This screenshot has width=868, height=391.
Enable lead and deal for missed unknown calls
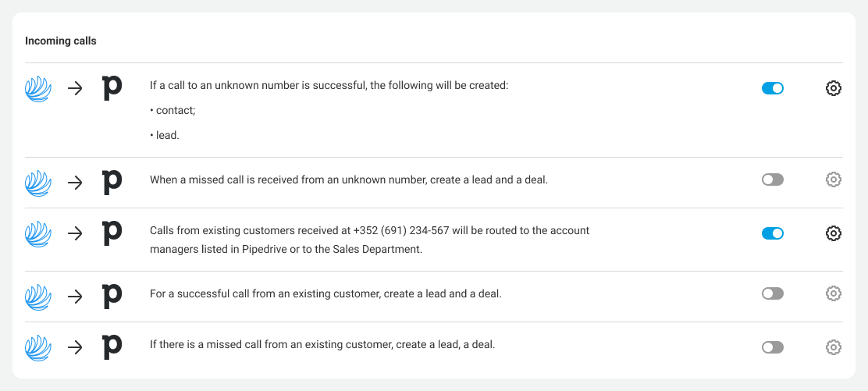pos(772,180)
